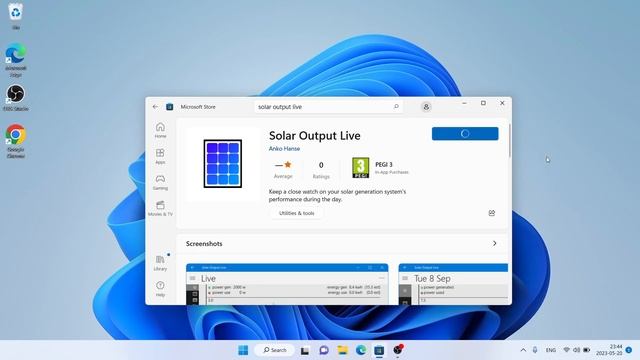Open the Utilities & tools category tag
Image resolution: width=640 pixels, height=360 pixels.
[296, 213]
